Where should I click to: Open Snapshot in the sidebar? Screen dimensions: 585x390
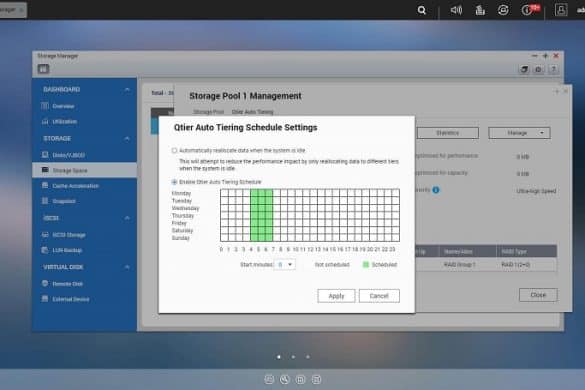coord(64,201)
